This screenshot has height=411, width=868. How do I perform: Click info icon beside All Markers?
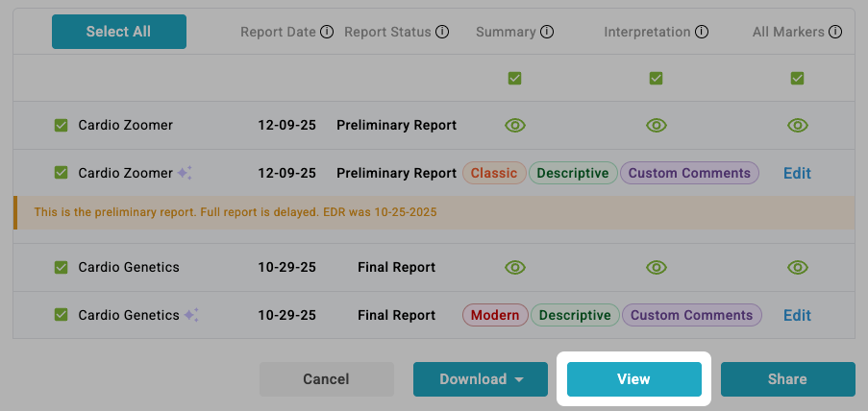836,32
